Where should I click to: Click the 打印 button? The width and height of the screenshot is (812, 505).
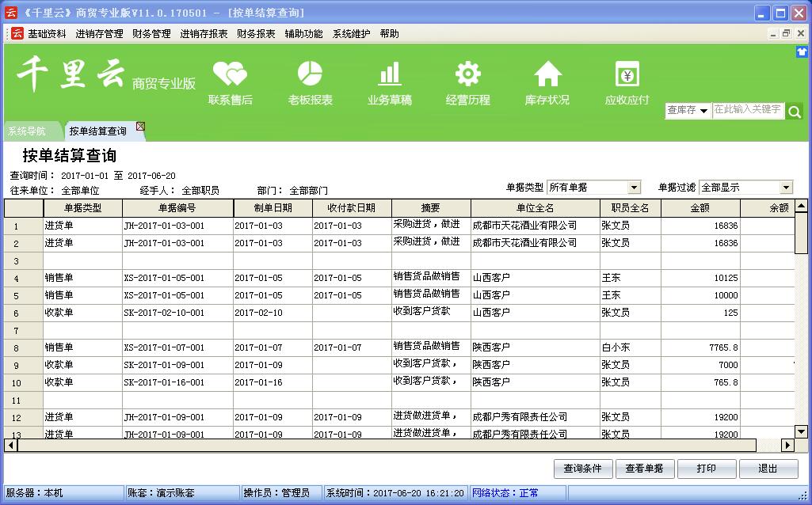pyautogui.click(x=707, y=469)
